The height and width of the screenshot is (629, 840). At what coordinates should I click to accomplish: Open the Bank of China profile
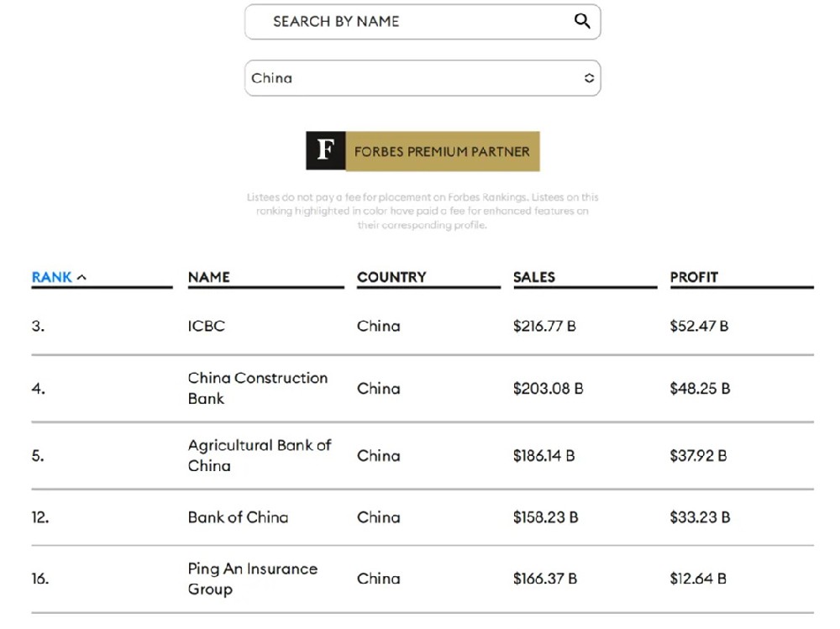238,517
